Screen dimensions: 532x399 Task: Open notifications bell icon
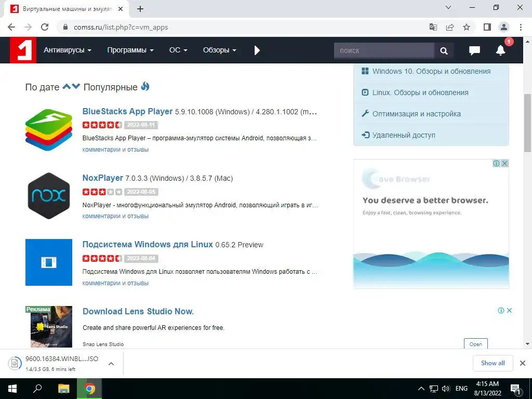point(500,50)
